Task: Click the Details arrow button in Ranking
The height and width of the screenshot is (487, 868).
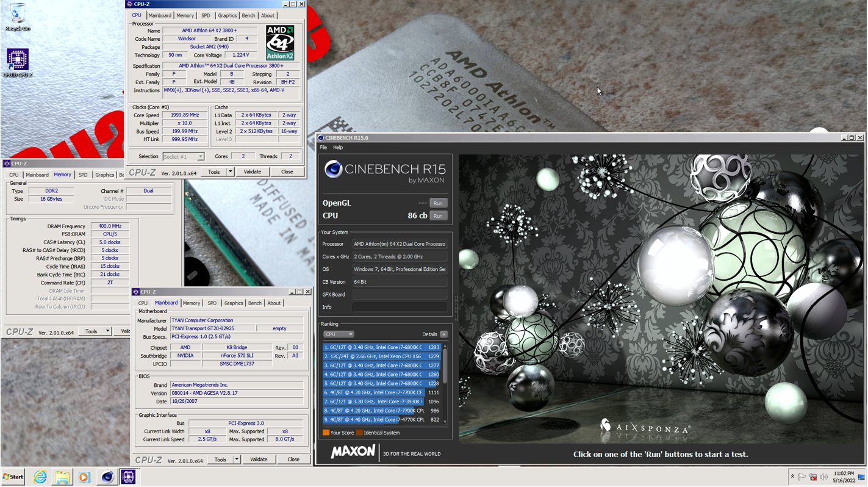Action: [x=444, y=334]
